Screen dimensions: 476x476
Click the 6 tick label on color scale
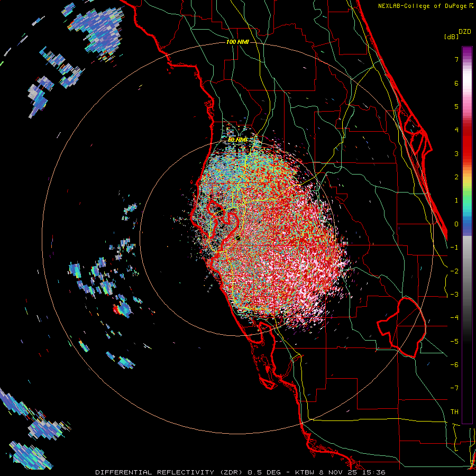(456, 83)
